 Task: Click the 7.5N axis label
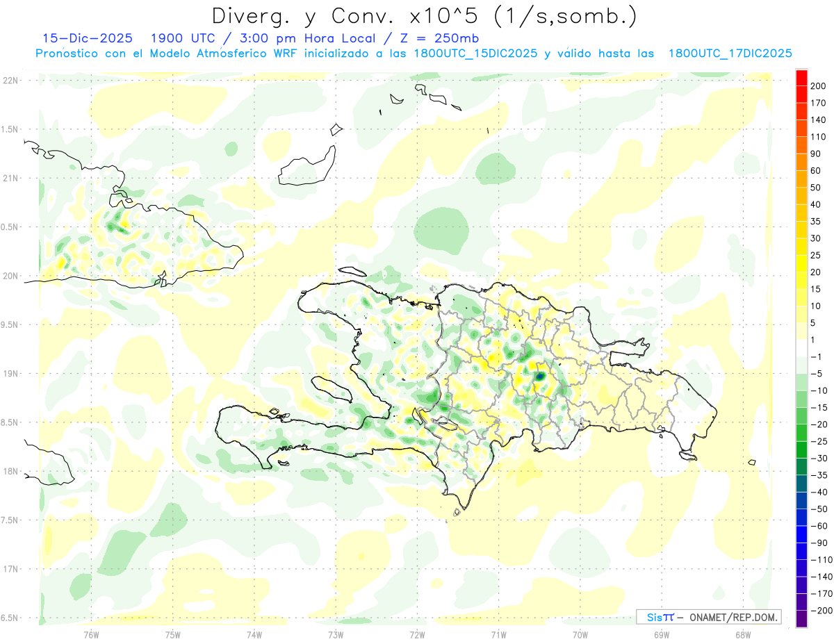click(x=10, y=520)
